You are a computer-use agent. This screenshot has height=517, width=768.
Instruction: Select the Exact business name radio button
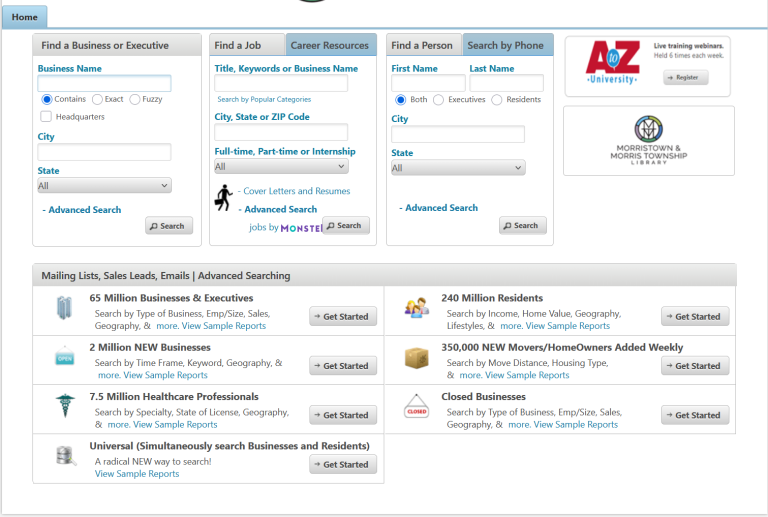click(97, 100)
